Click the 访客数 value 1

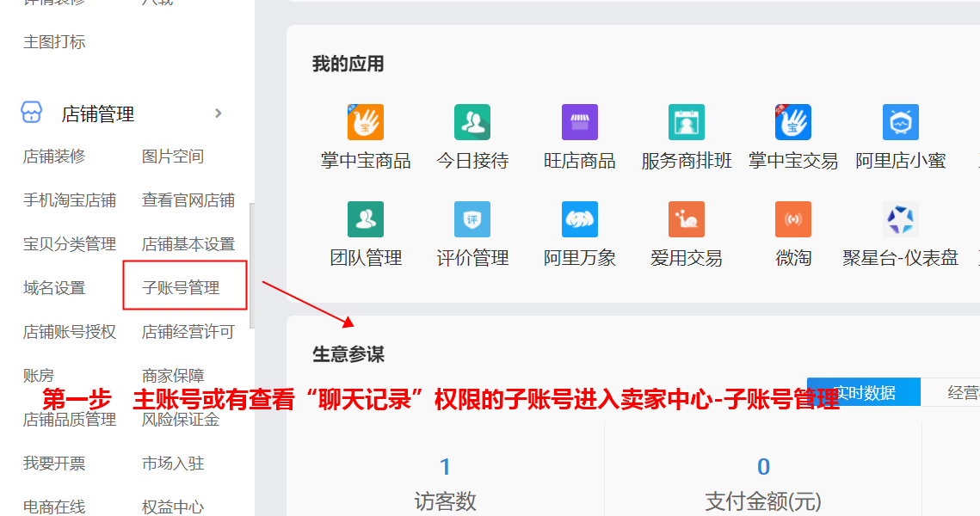click(x=445, y=467)
